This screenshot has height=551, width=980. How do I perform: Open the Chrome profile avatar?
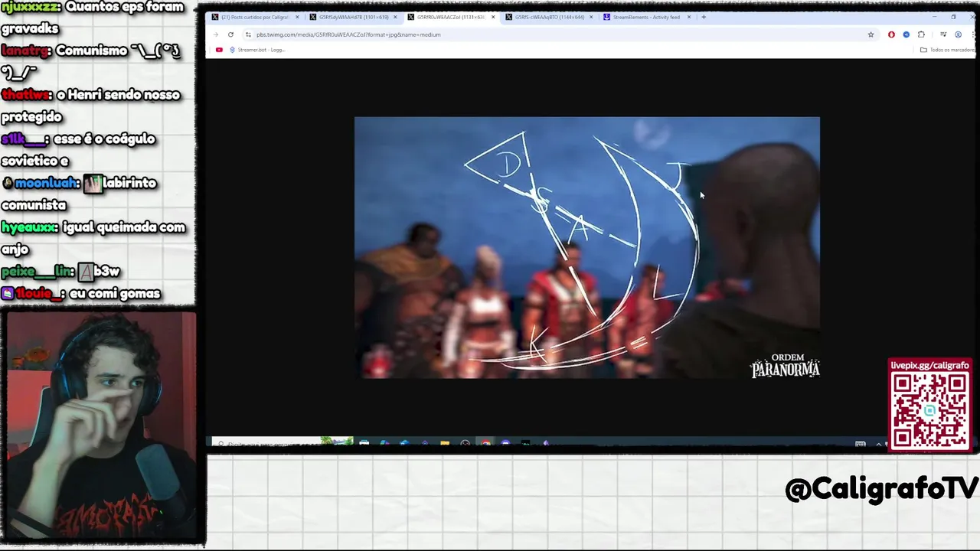click(x=958, y=34)
